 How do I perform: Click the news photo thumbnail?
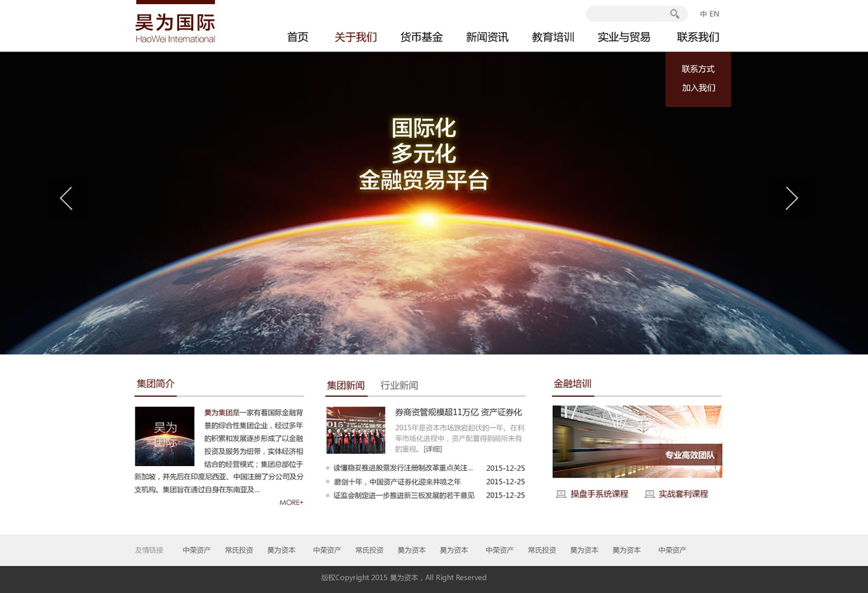point(356,430)
